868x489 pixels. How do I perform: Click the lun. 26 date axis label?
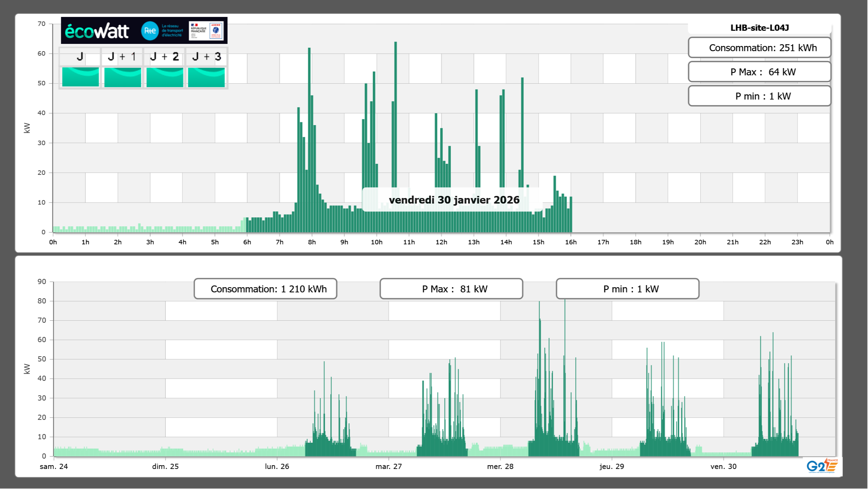click(x=277, y=467)
